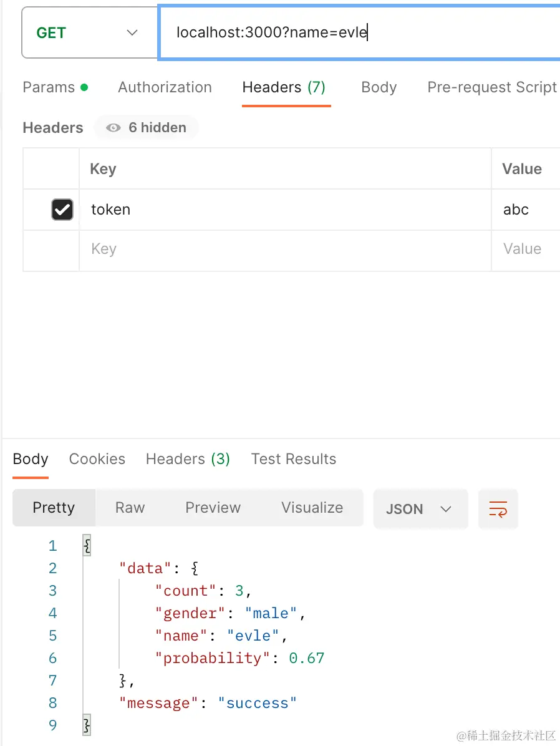The width and height of the screenshot is (560, 746).
Task: Switch response view to Preview
Action: click(x=213, y=508)
